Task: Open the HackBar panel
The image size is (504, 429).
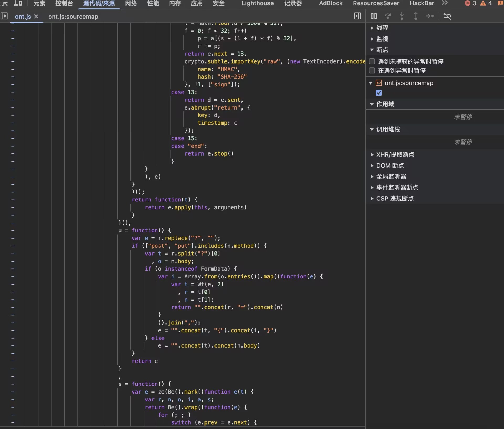Action: [422, 3]
